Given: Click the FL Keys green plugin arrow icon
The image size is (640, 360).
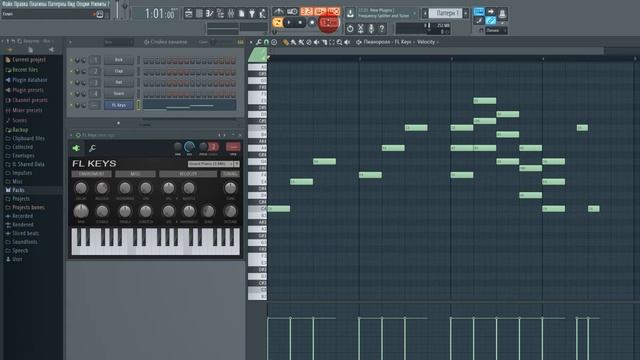Looking at the screenshot, I should pyautogui.click(x=76, y=148).
